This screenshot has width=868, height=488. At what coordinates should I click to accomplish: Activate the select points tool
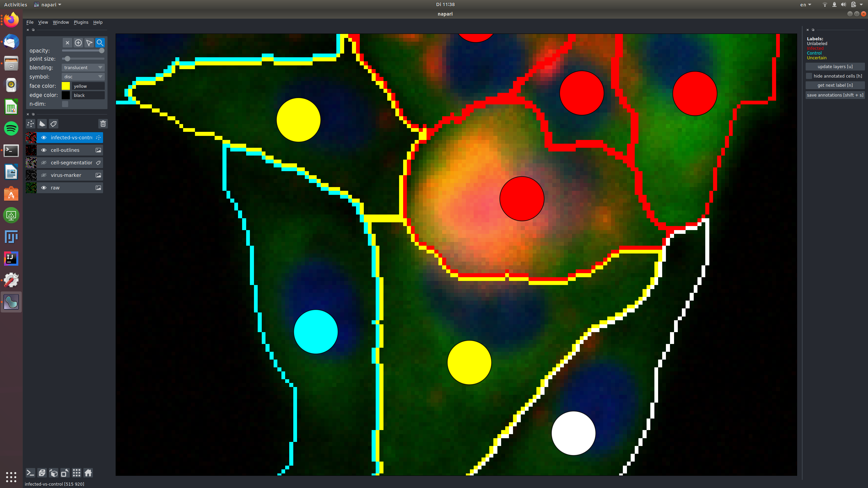tap(89, 43)
